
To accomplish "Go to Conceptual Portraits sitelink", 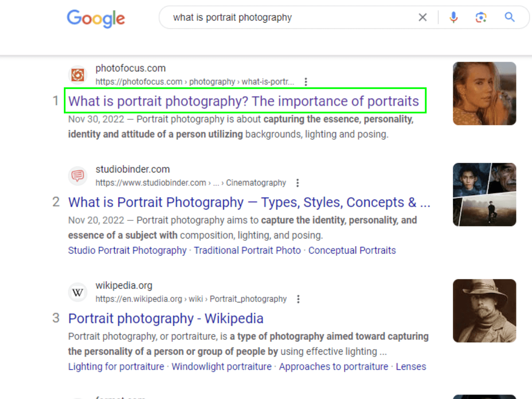I will [352, 250].
